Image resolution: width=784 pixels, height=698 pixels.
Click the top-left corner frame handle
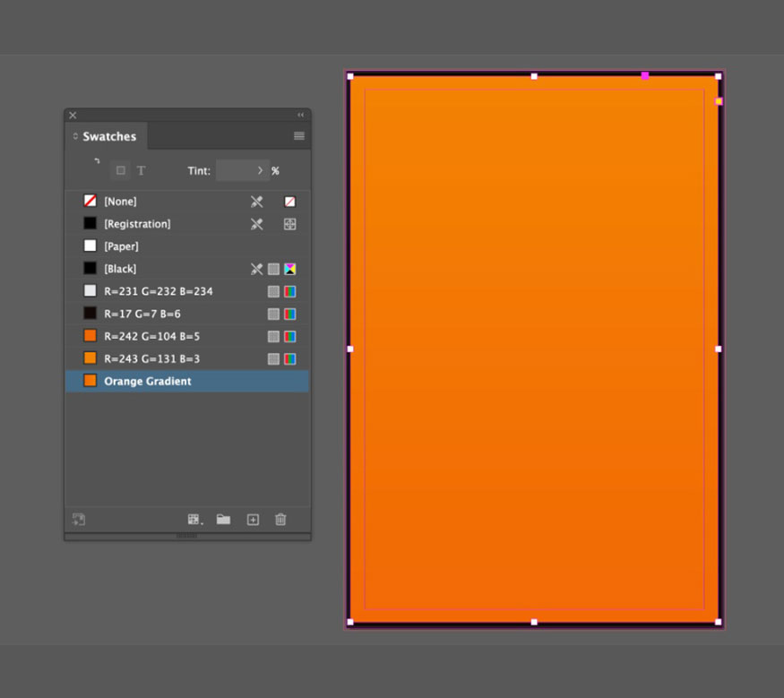click(x=350, y=76)
